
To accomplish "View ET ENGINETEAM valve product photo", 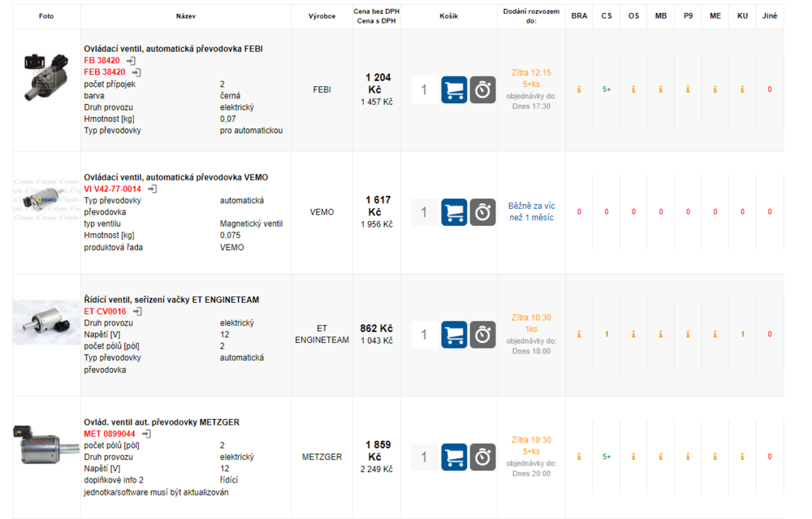I will (x=46, y=322).
